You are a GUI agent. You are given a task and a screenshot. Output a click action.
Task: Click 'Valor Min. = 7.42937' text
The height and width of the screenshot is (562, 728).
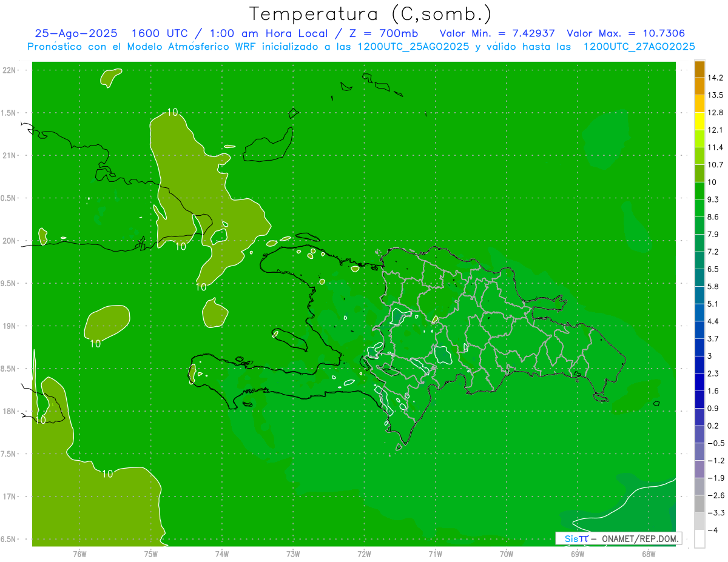pyautogui.click(x=497, y=33)
